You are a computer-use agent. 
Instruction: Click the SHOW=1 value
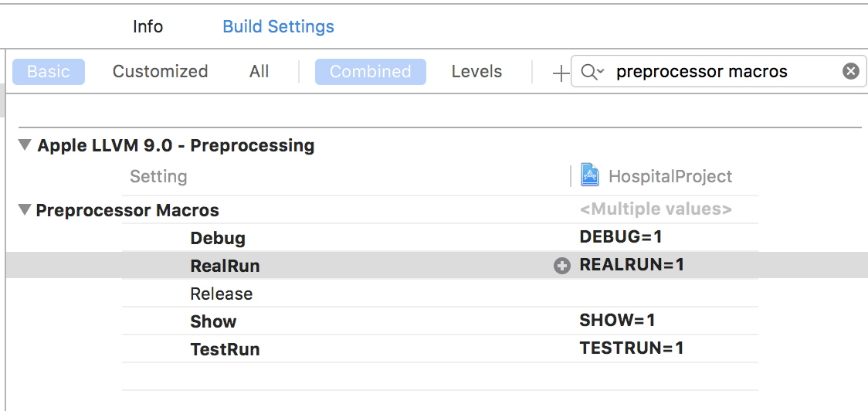coord(617,320)
